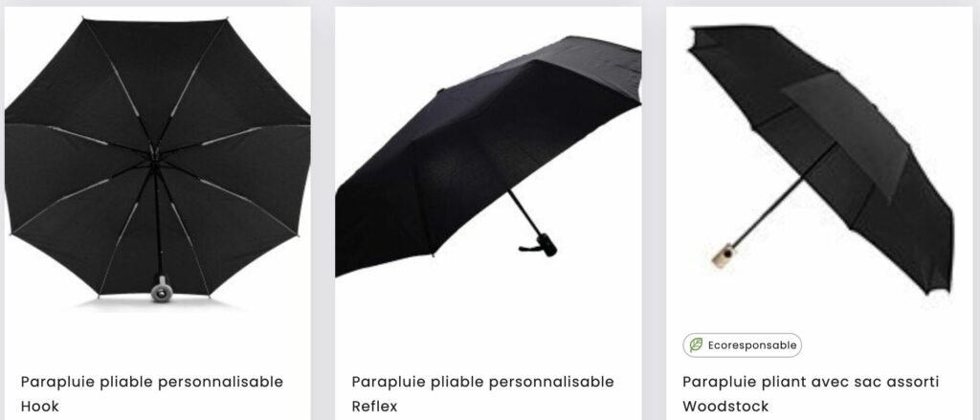980x420 pixels.
Task: Select the first product card, Hook
Action: [x=158, y=213]
